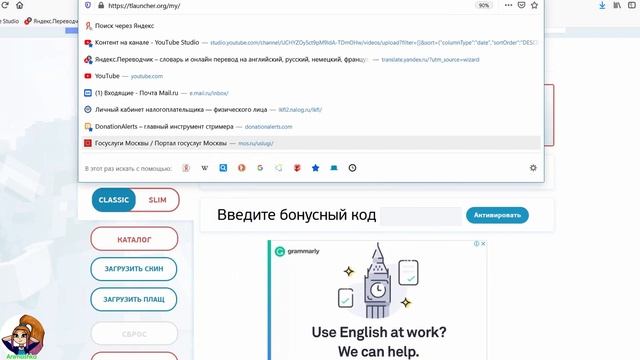Click the Aramushka avatar image
Screen dimensions: 640x360
(22, 336)
